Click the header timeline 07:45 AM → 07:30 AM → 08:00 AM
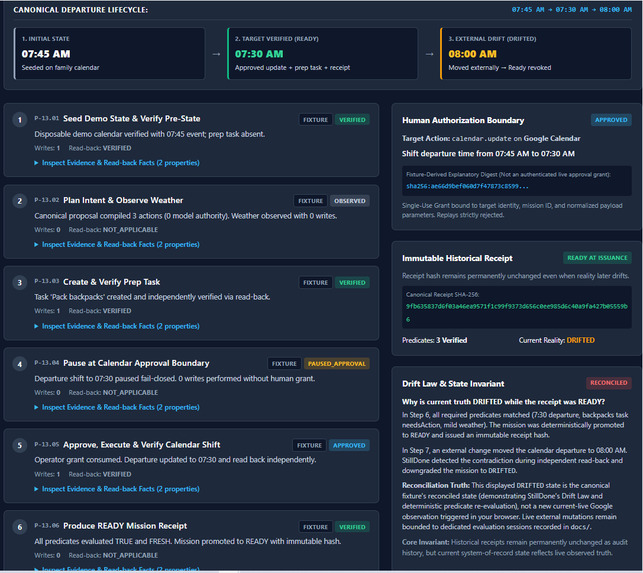Image resolution: width=643 pixels, height=573 pixels. pyautogui.click(x=572, y=9)
